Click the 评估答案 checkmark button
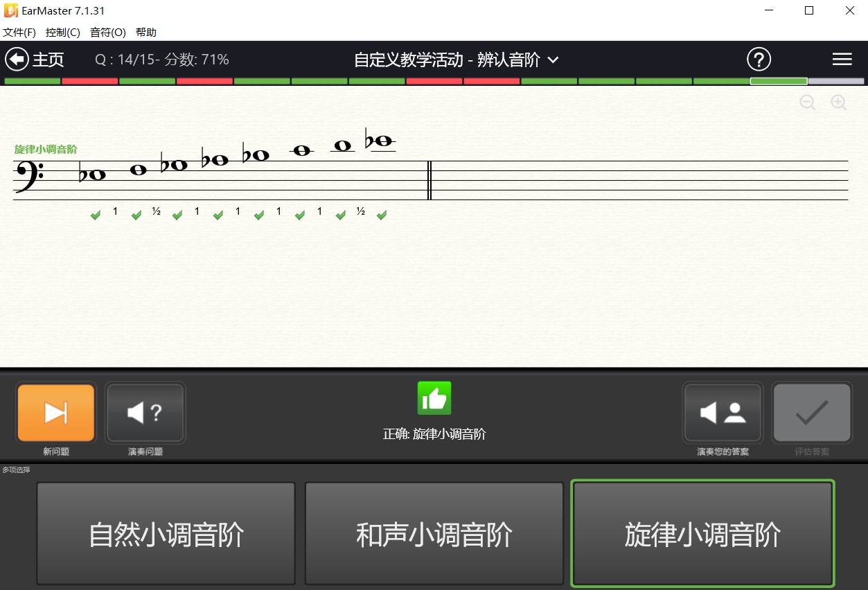Viewport: 868px width, 590px height. click(x=812, y=413)
